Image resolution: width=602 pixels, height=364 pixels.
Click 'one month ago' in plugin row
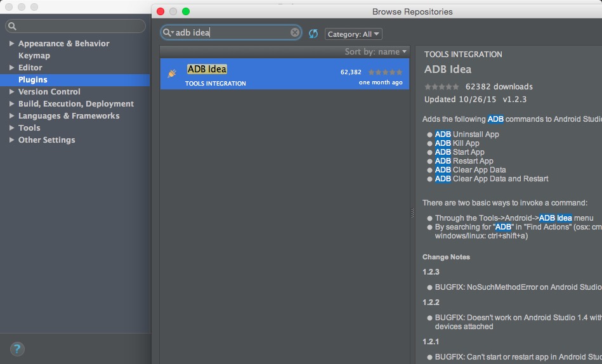point(381,82)
